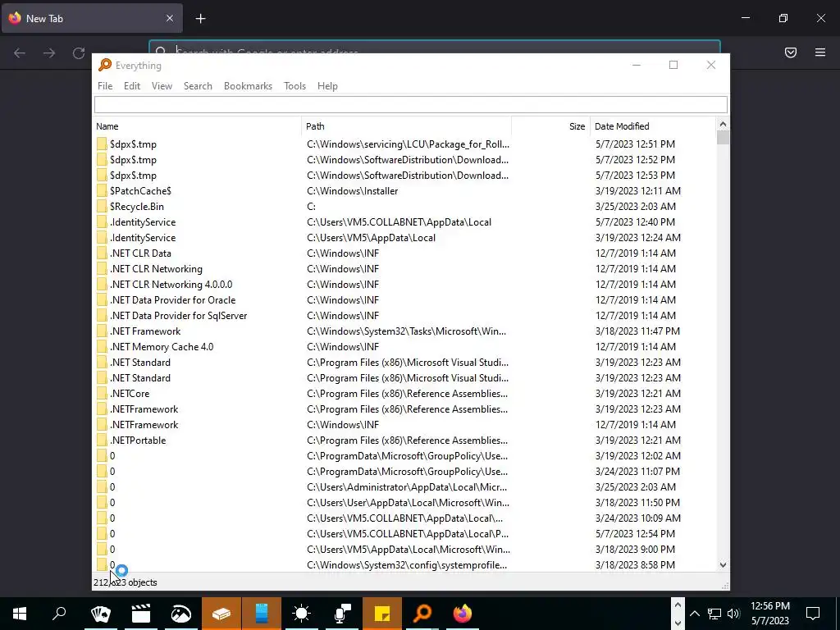Viewport: 840px width, 630px height.
Task: Select the $dpx$.tmp row dated 12:53 PM
Action: (x=404, y=176)
